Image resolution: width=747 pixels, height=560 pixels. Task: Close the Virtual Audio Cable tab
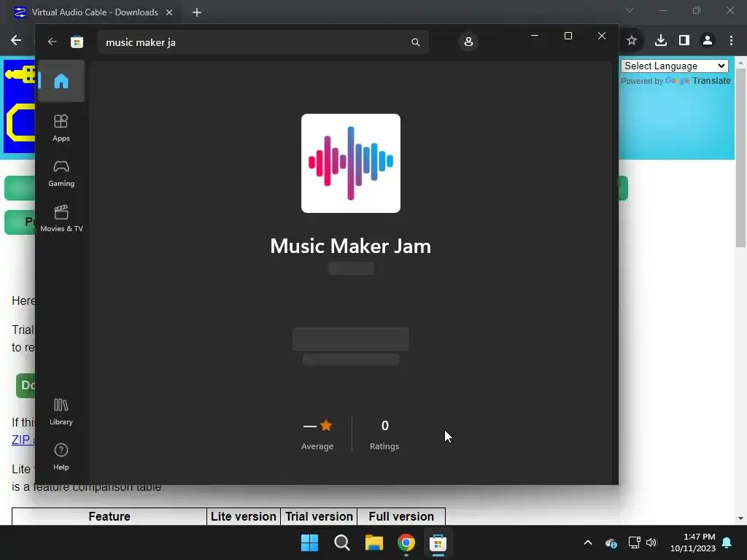pos(169,12)
